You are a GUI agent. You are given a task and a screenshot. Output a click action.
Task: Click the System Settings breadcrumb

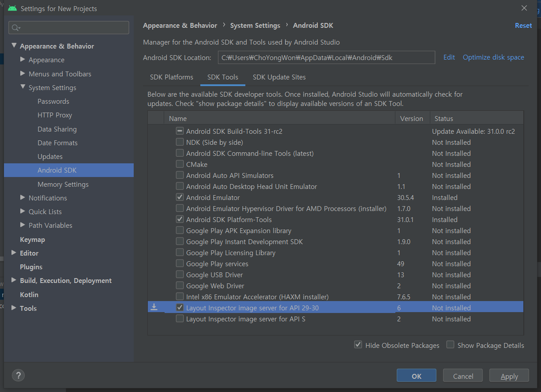[x=255, y=26]
